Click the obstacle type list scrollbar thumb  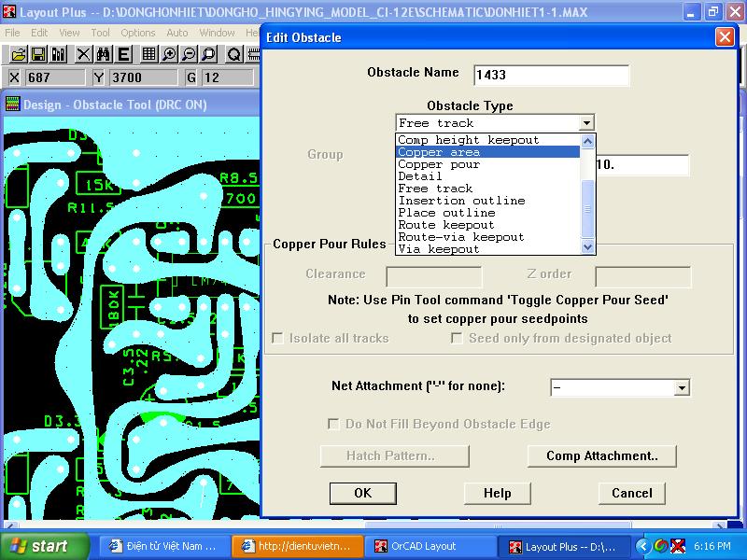[x=587, y=208]
